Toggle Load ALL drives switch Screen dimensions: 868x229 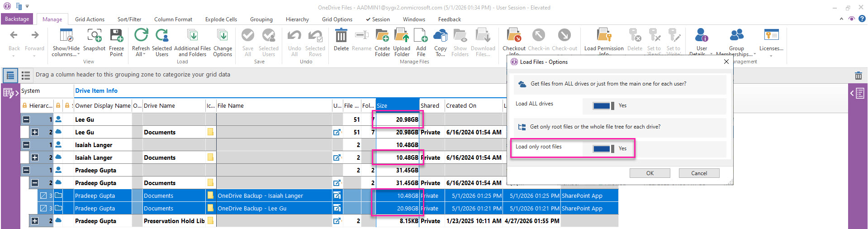coord(603,105)
